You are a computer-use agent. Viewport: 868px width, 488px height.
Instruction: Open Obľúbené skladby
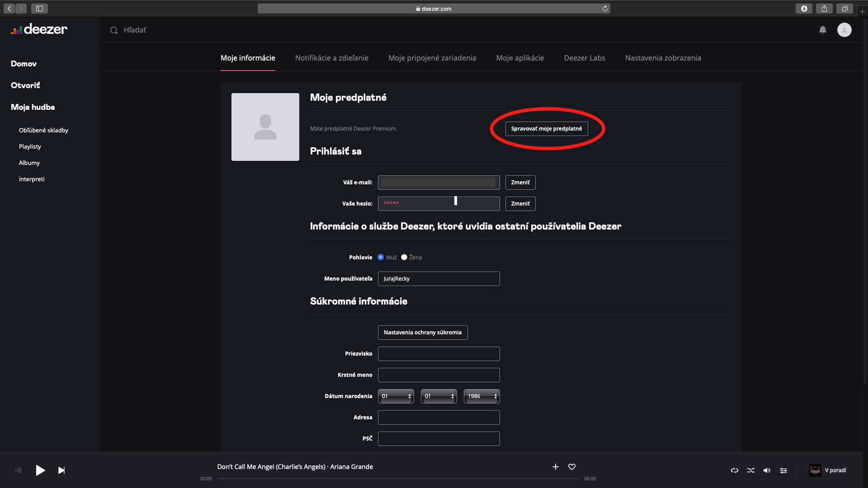coord(43,130)
